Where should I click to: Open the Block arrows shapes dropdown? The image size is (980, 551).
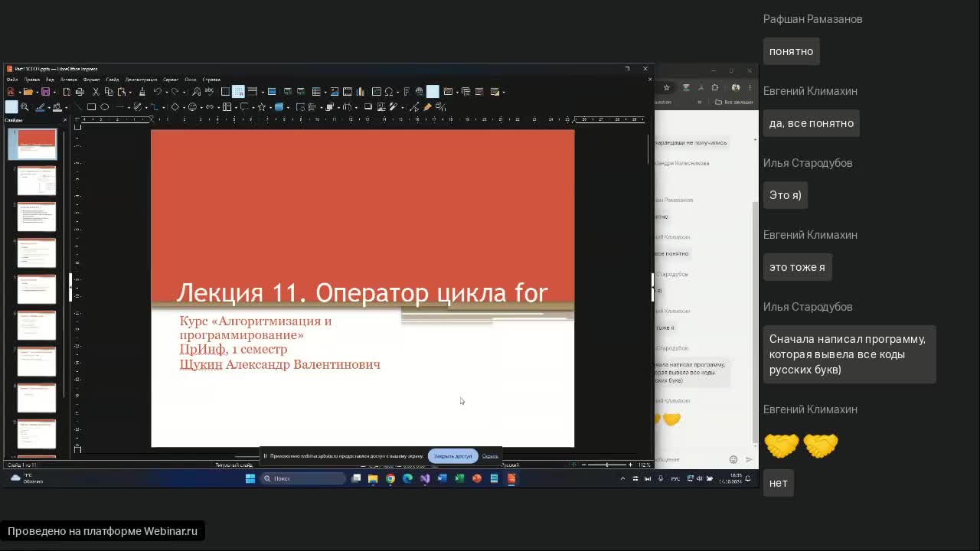[x=219, y=108]
